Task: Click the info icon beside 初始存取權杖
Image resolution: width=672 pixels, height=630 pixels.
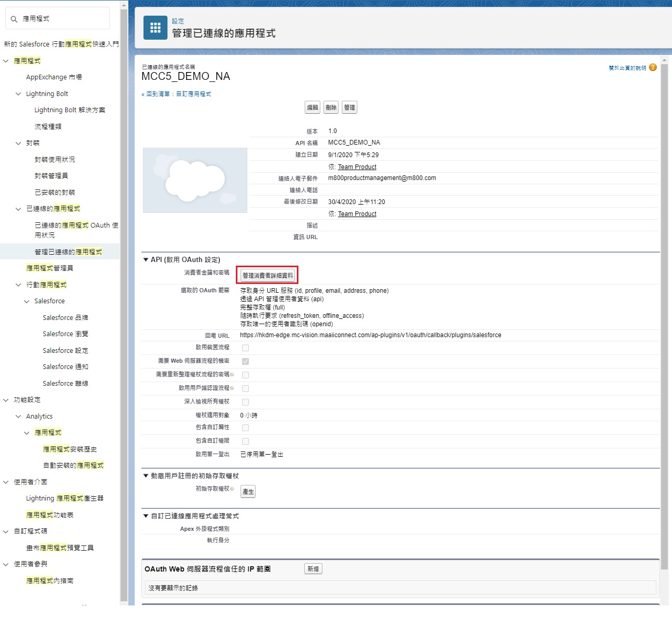Action: tap(232, 489)
